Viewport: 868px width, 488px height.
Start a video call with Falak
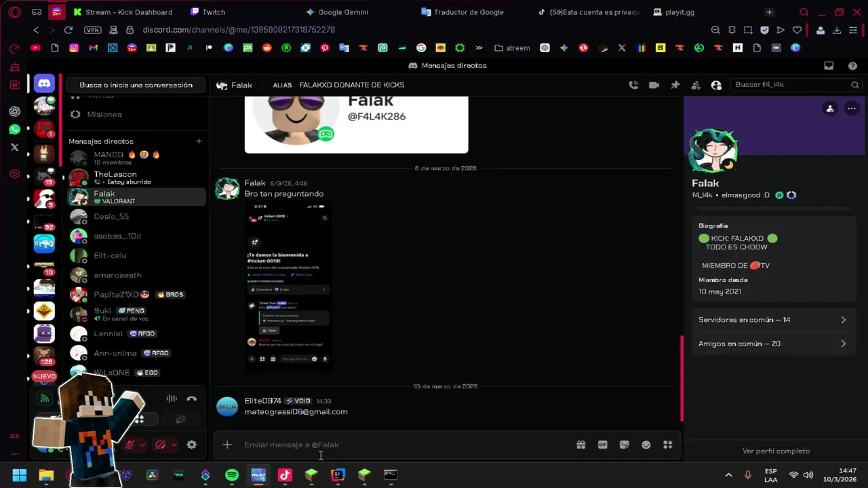(x=654, y=85)
